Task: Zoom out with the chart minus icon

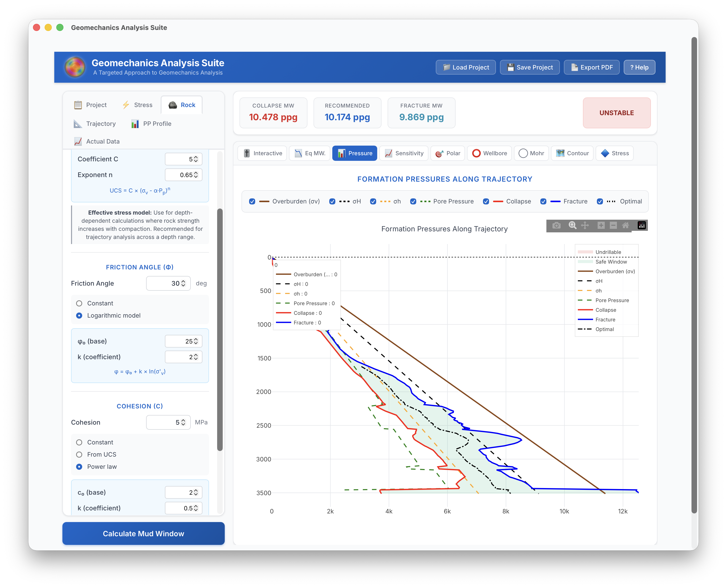Action: 613,226
